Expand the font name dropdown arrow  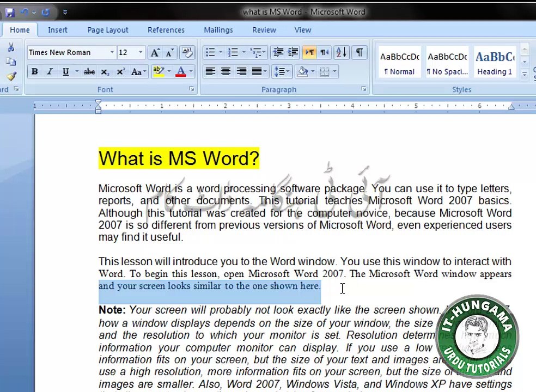[x=112, y=52]
